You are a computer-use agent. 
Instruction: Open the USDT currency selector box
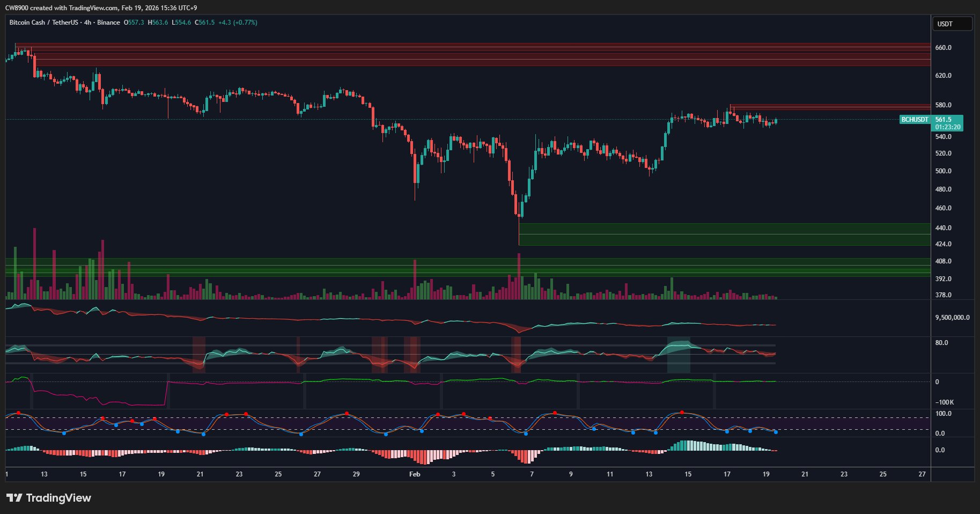(x=953, y=24)
